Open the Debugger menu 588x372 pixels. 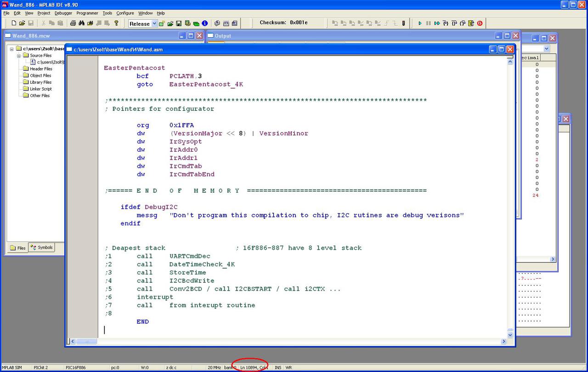click(x=63, y=13)
